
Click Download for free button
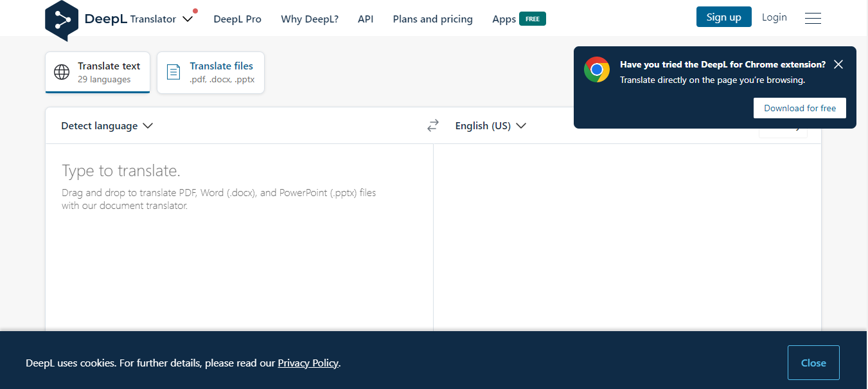pyautogui.click(x=800, y=108)
